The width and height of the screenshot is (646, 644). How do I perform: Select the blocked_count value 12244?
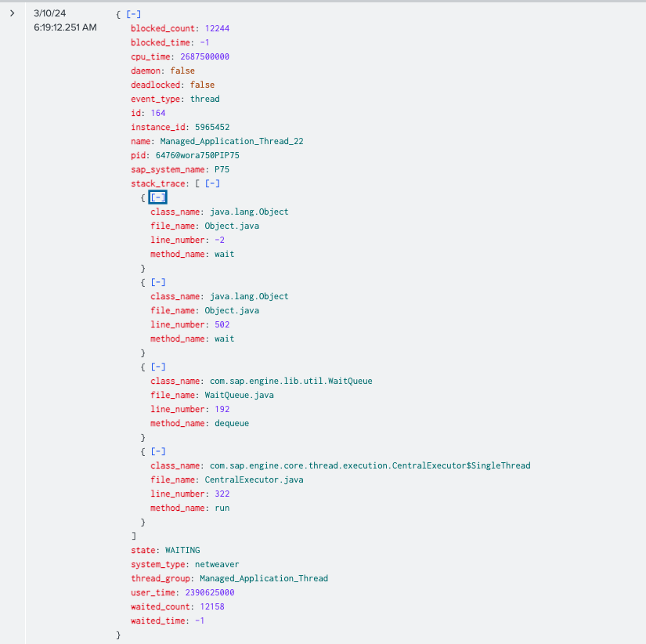(x=217, y=28)
